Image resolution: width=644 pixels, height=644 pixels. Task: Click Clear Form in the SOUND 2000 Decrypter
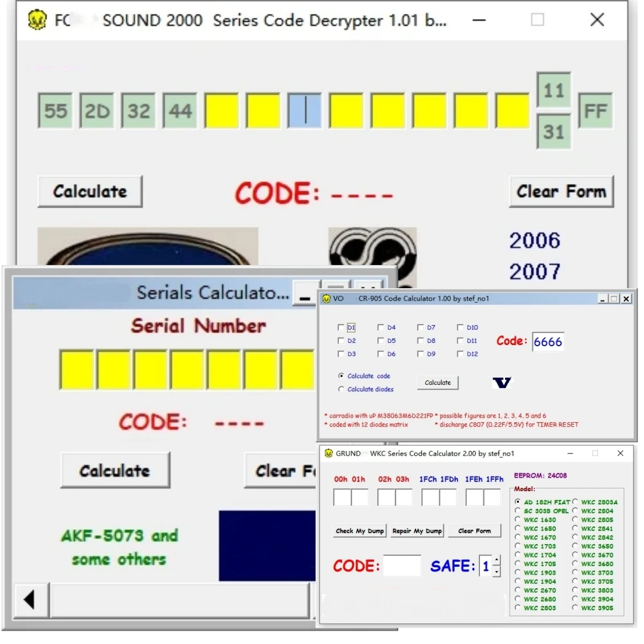pos(561,192)
